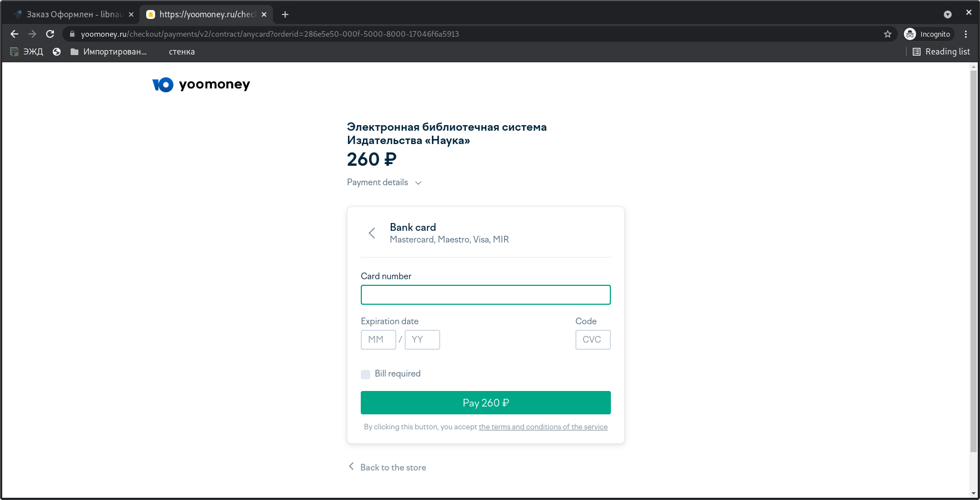Click the address bar URL

click(x=270, y=34)
